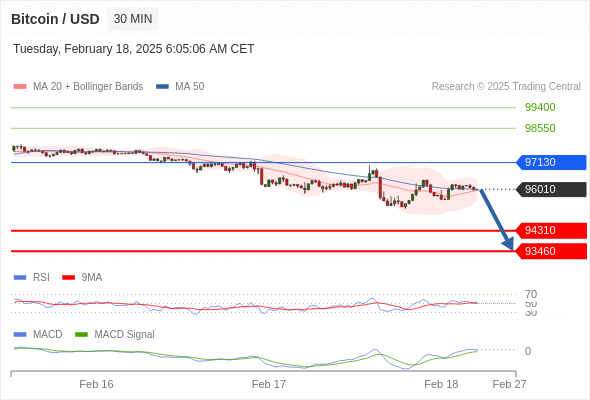Click the Feb 18 date axis label

coord(441,384)
